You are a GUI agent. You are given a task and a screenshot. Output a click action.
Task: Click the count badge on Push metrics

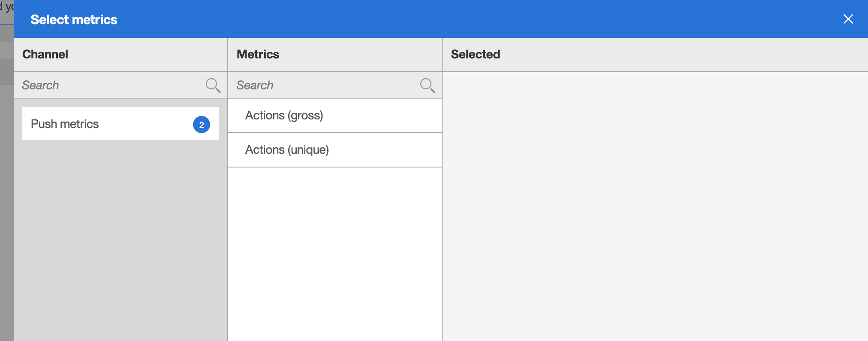click(202, 125)
